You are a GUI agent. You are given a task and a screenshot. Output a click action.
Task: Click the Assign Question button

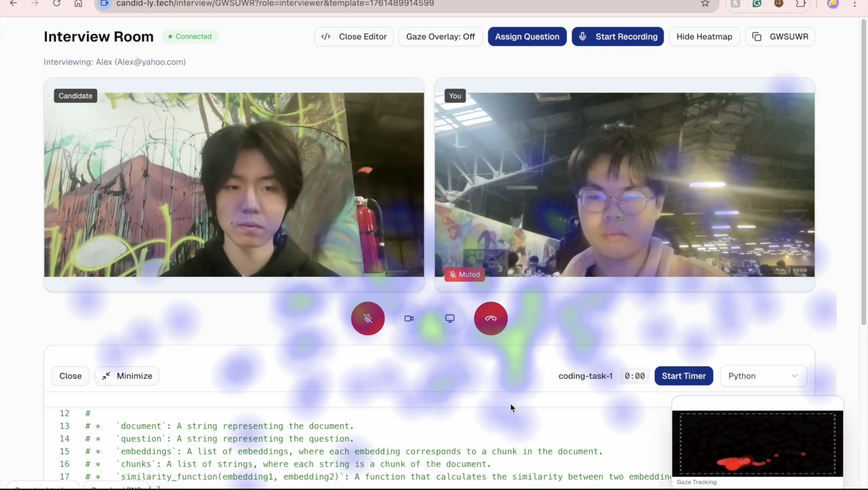click(x=527, y=37)
